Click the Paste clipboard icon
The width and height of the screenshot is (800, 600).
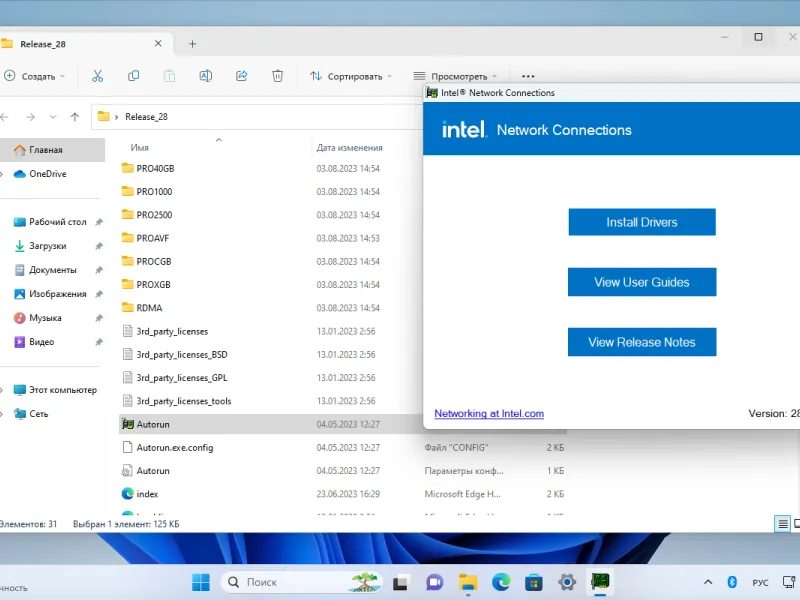coord(169,76)
